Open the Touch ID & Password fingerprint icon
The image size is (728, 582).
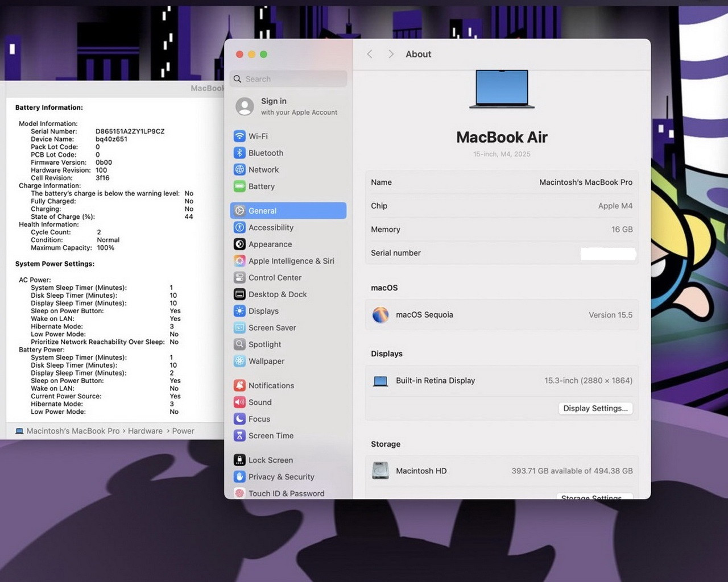(x=239, y=493)
